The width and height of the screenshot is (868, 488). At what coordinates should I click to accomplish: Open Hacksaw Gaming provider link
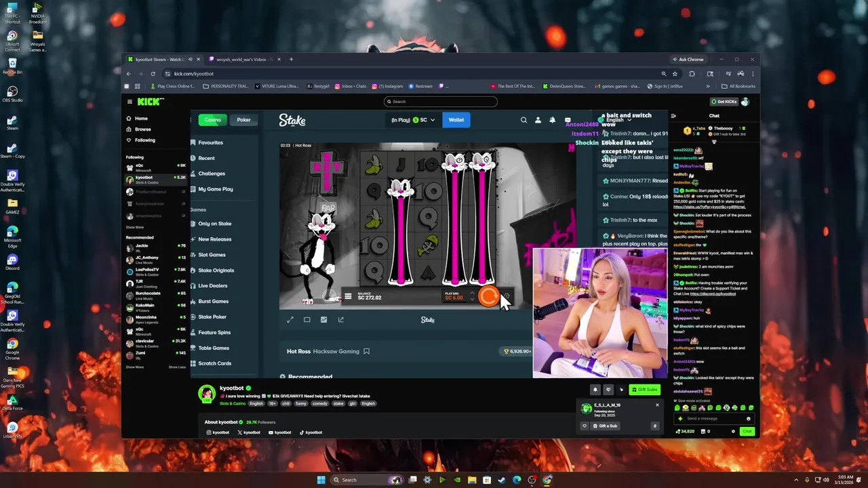pyautogui.click(x=336, y=351)
